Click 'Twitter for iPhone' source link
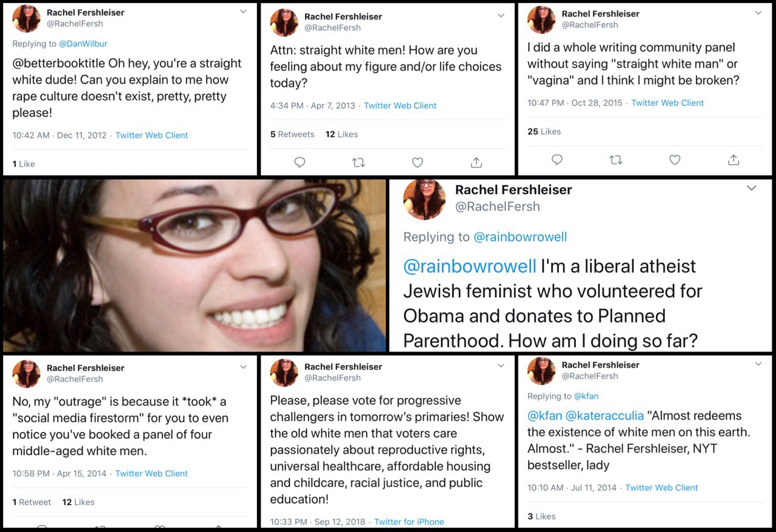The height and width of the screenshot is (532, 776). 409,522
